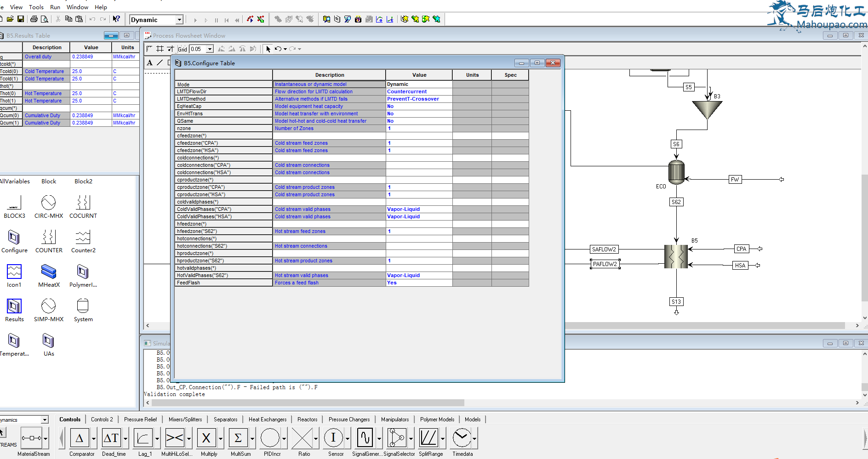This screenshot has height=459, width=868.
Task: Click the B5 heat exchanger block on flowsheet
Action: 676,256
